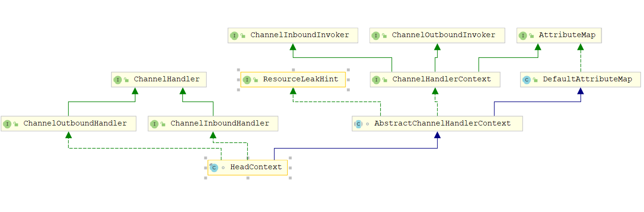Click public lock icon of AttributeMap
Viewport: 644px width, 212px height.
click(532, 36)
